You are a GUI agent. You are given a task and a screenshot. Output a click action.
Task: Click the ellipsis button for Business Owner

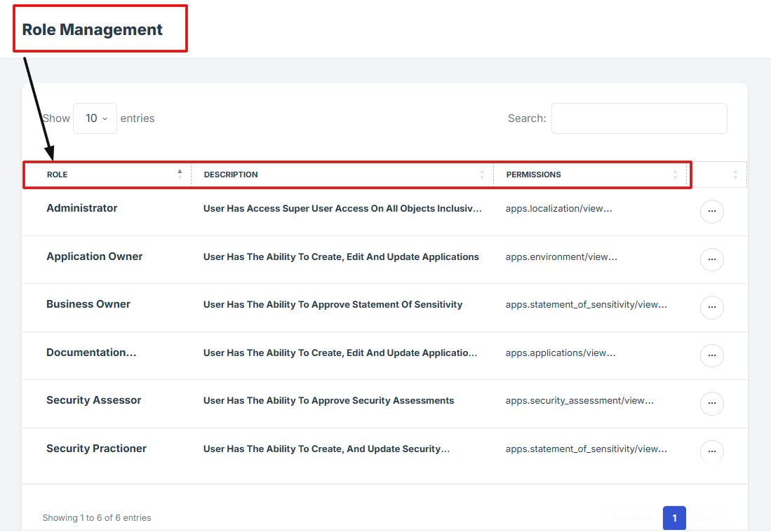[x=711, y=307]
